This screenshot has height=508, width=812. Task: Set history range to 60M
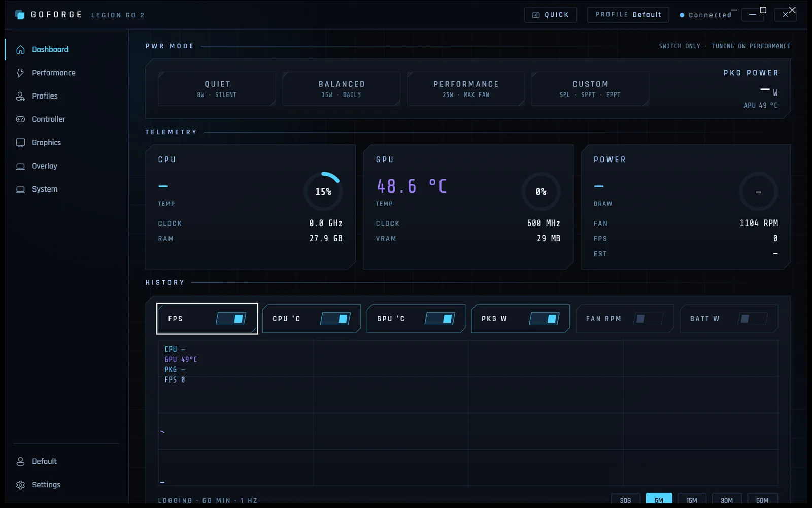coord(762,499)
